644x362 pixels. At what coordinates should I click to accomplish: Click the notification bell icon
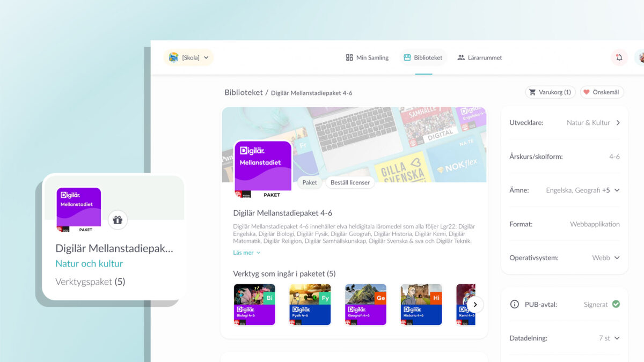point(619,57)
